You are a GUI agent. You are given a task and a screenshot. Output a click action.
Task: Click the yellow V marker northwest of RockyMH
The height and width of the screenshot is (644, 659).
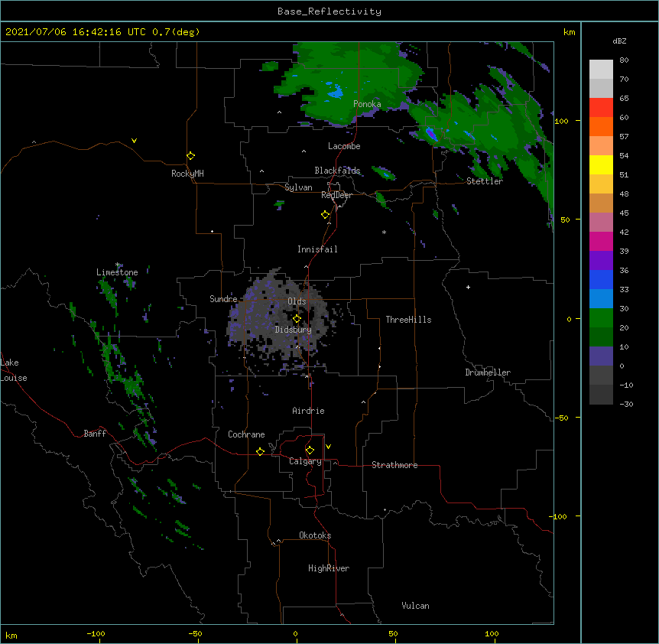[134, 141]
